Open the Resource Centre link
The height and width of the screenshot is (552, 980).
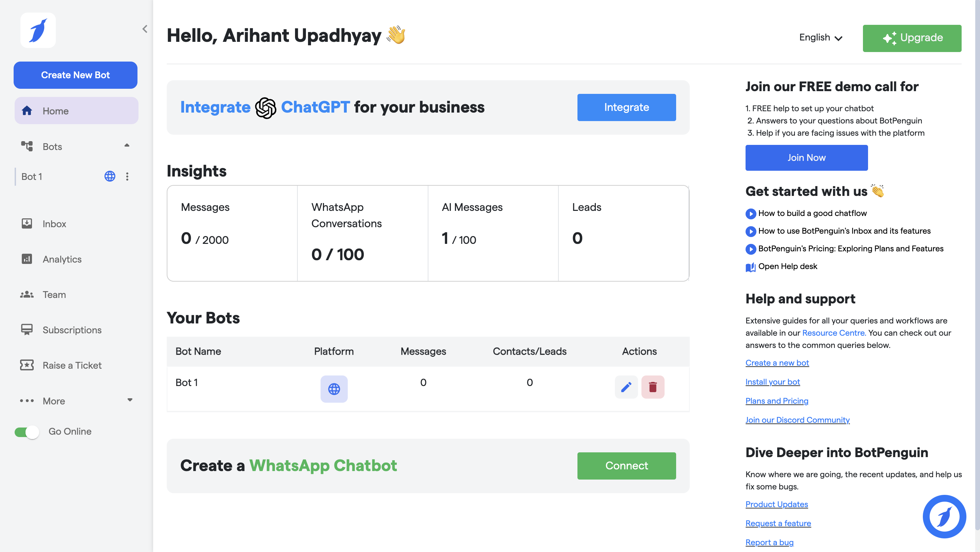click(x=834, y=333)
